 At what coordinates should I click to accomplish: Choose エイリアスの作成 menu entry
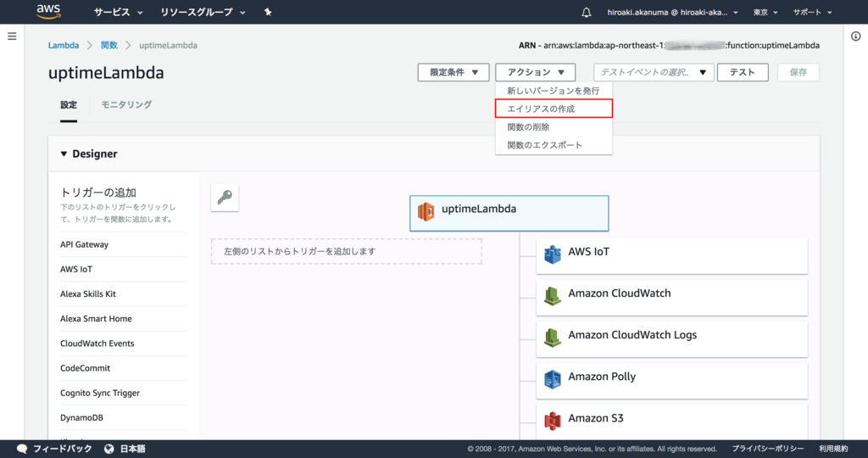click(554, 109)
